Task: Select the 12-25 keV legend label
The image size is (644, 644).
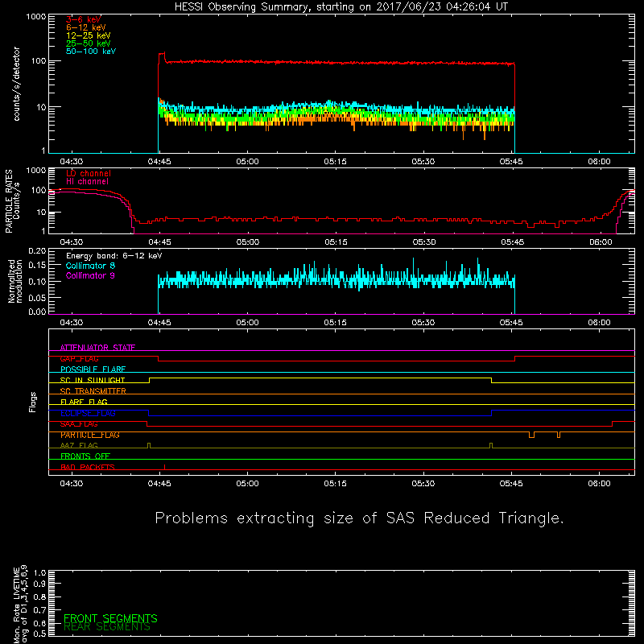Action: (x=89, y=35)
